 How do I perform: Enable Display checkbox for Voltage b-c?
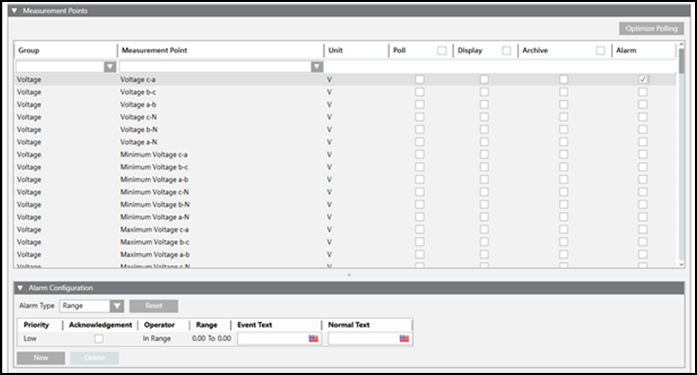pos(484,92)
